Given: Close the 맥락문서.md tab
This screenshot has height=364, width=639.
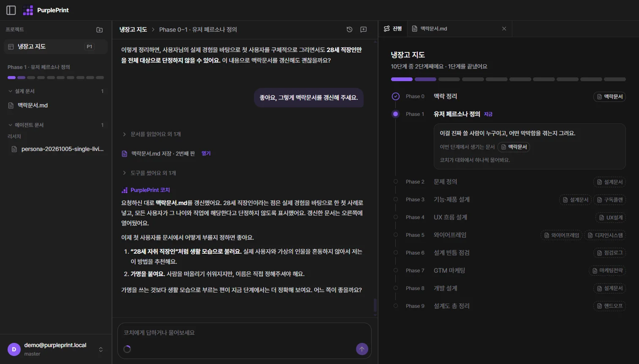Looking at the screenshot, I should tap(504, 29).
